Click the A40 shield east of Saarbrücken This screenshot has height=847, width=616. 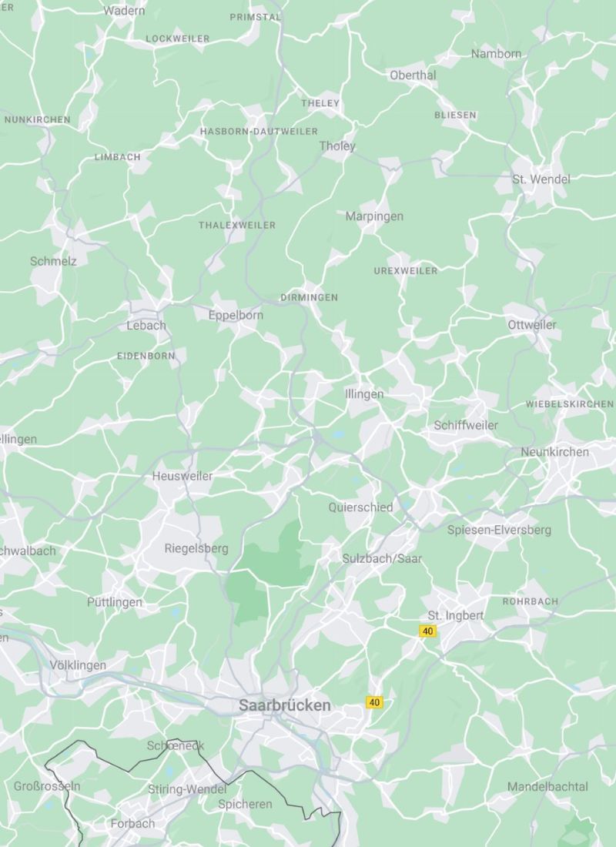pyautogui.click(x=374, y=702)
